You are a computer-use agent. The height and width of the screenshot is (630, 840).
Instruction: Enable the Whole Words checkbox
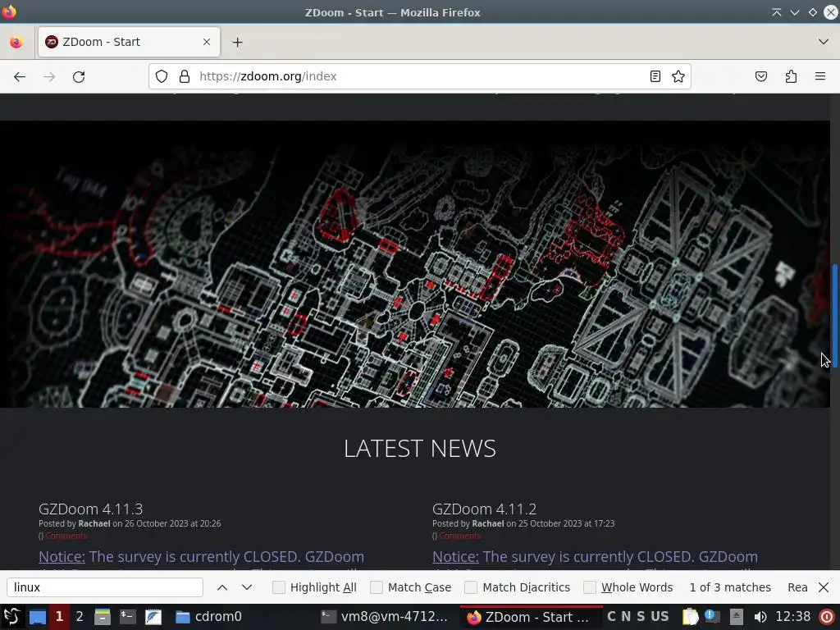(x=590, y=587)
